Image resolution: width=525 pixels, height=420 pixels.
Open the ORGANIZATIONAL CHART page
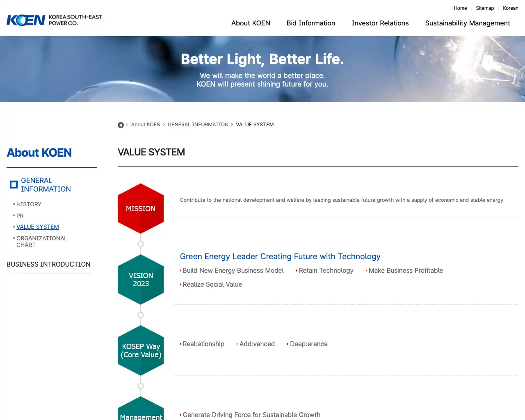tap(42, 242)
